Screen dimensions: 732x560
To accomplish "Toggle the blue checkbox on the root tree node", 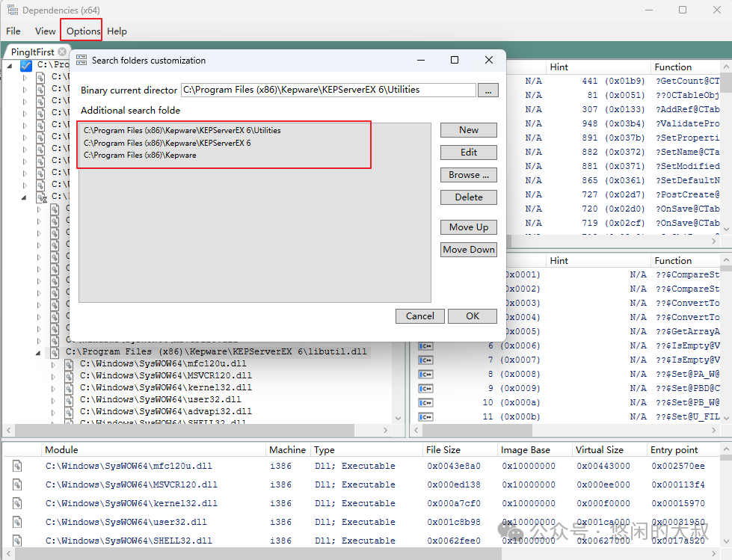I will point(26,66).
